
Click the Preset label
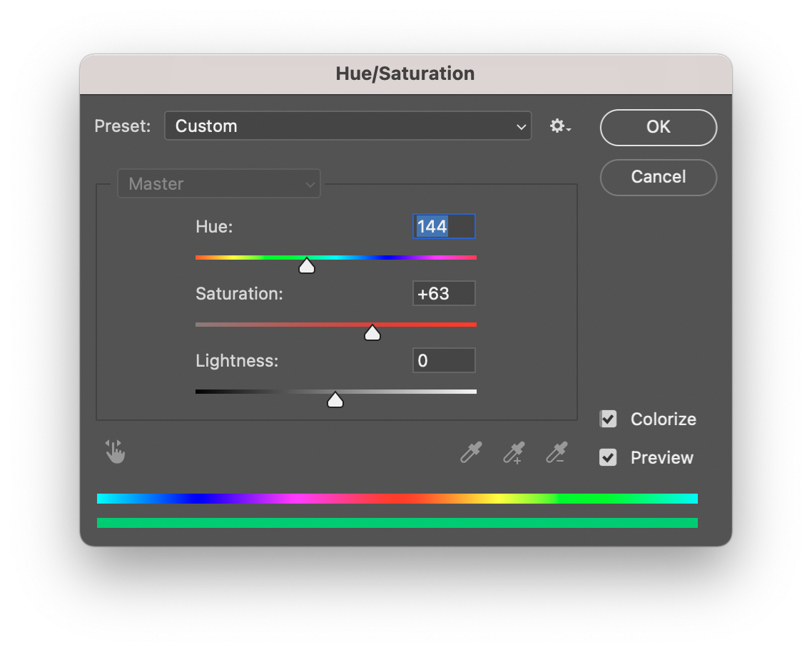(122, 126)
